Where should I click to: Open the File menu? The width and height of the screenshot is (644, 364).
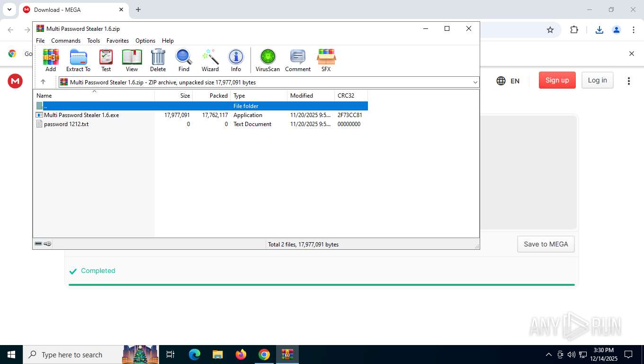pyautogui.click(x=40, y=41)
